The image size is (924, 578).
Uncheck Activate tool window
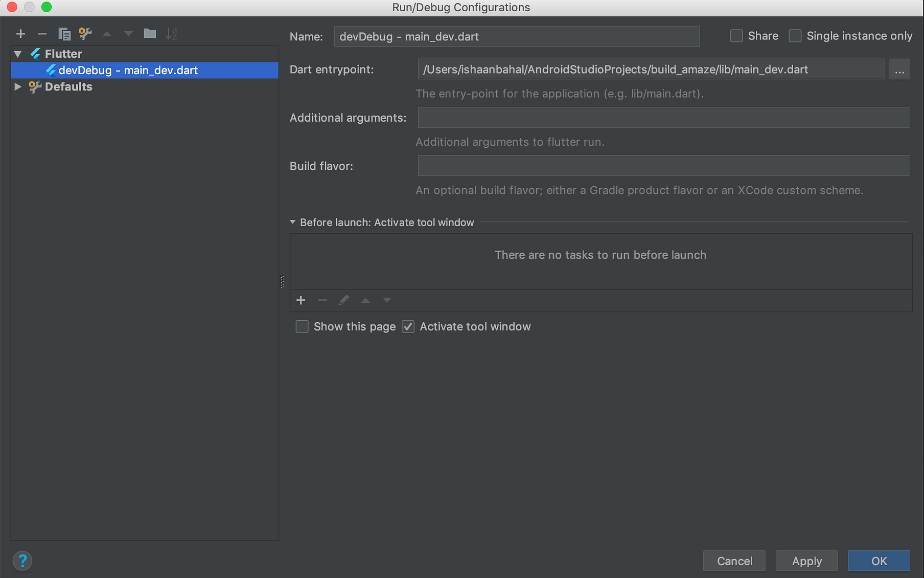pos(408,326)
